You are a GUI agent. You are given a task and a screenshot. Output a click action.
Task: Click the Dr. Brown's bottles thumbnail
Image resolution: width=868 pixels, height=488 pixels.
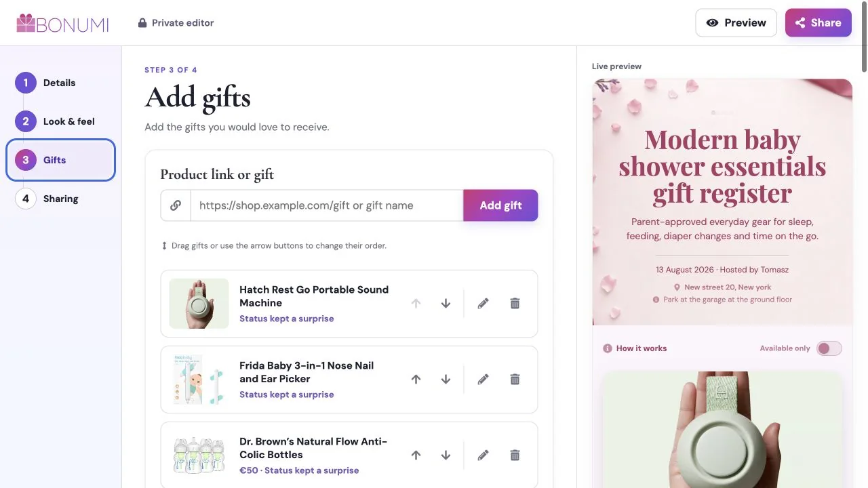199,455
